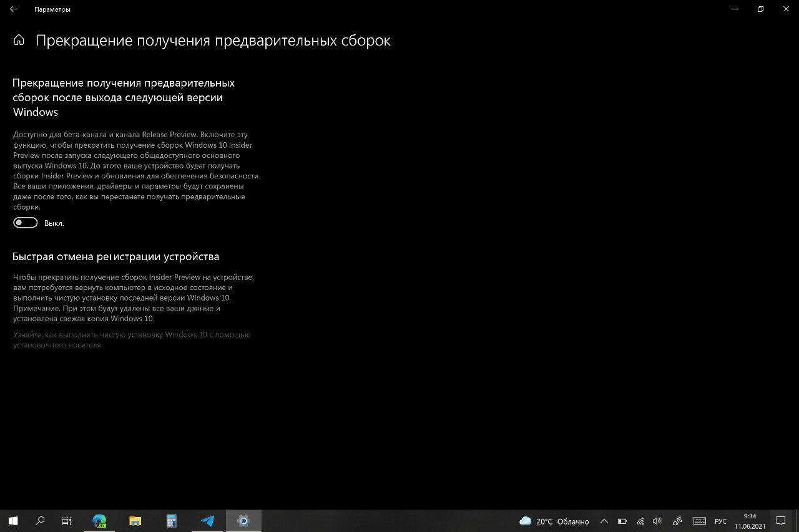Launch Microsoft Edge Dev from taskbar

99,521
